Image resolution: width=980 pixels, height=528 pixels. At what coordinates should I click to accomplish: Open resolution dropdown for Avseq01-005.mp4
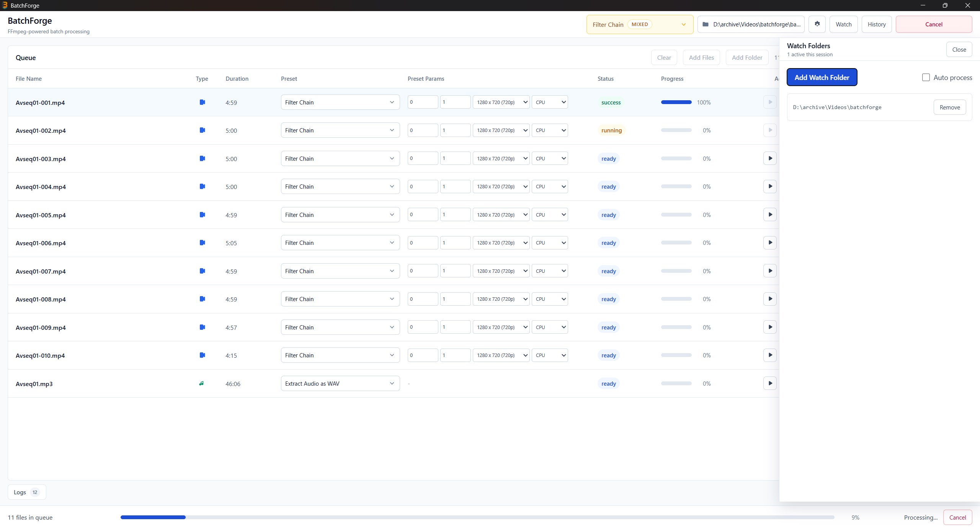coord(501,215)
